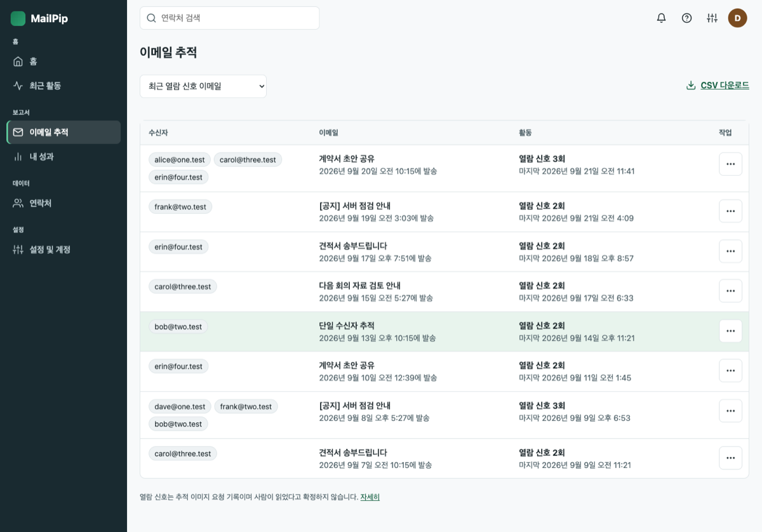
Task: Click frank@two.test chip next to dave@one.test
Action: coord(246,406)
